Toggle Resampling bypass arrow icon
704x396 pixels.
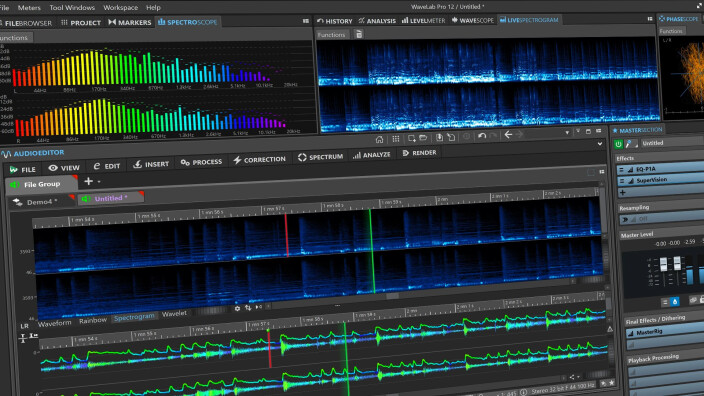pos(625,220)
